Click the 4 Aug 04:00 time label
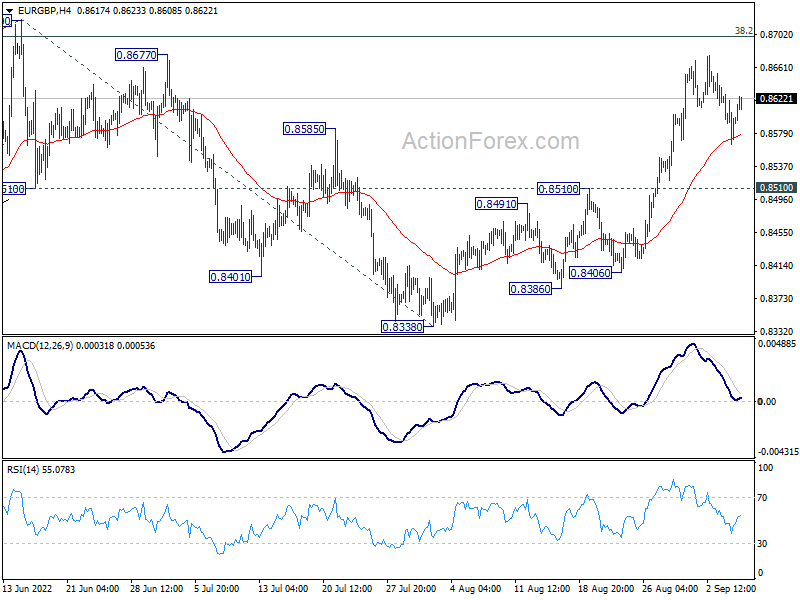Image resolution: width=800 pixels, height=600 pixels. coord(476,588)
